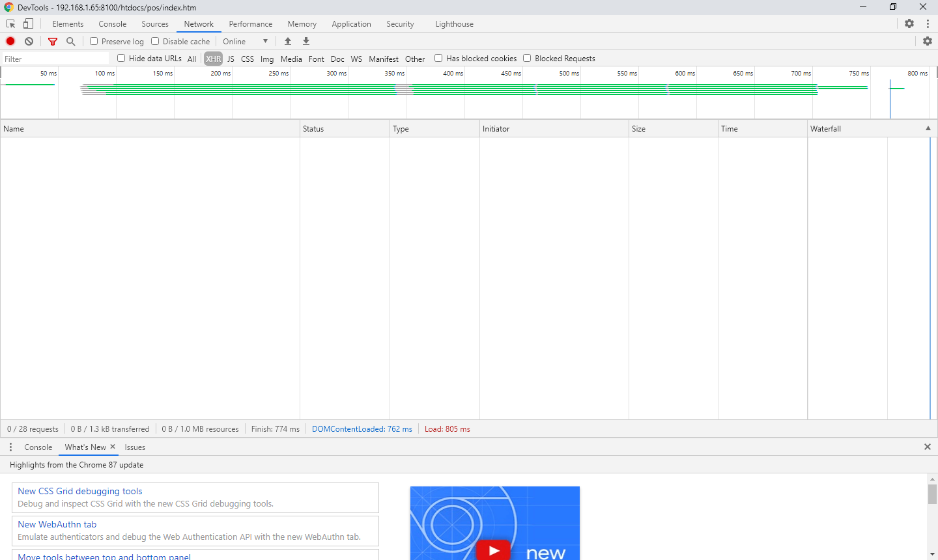Export network log as HAR

coord(306,40)
